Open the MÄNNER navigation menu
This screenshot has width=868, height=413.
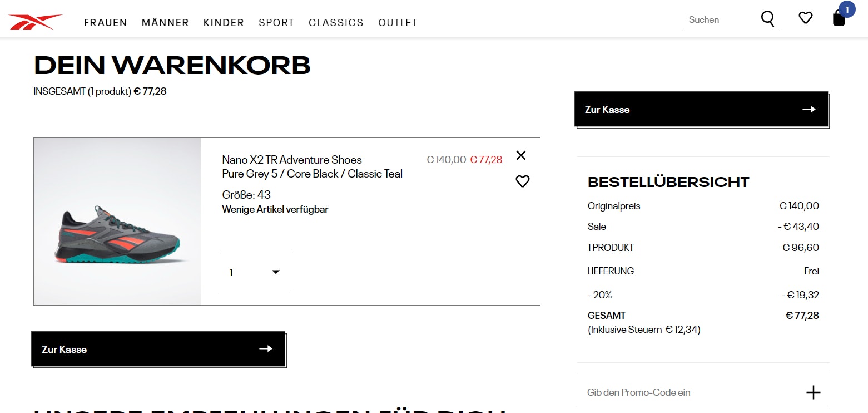point(165,23)
